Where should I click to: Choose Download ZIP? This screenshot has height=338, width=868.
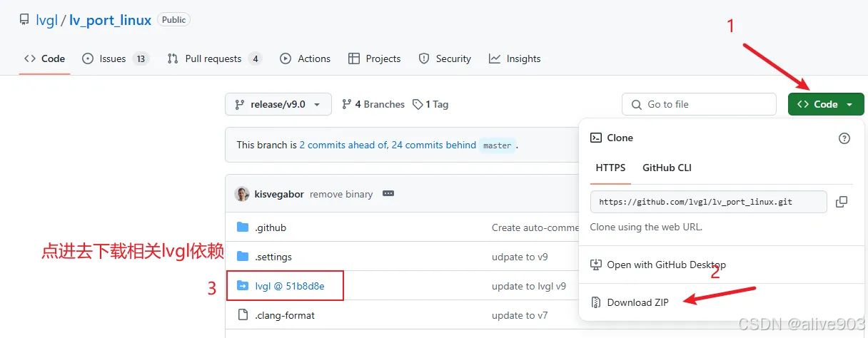pyautogui.click(x=637, y=302)
